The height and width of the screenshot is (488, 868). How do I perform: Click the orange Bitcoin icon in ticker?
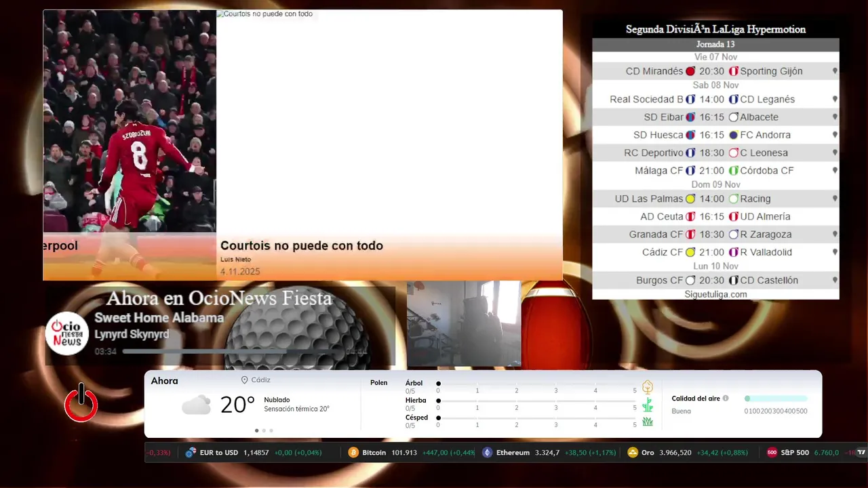pos(353,452)
